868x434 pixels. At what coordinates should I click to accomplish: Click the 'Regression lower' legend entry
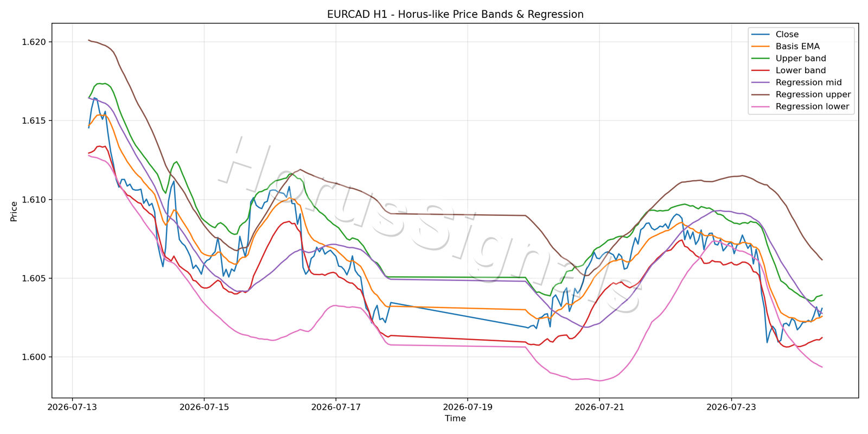[x=800, y=106]
